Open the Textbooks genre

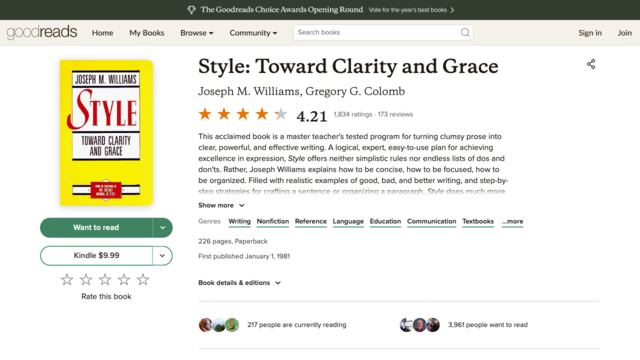(478, 221)
